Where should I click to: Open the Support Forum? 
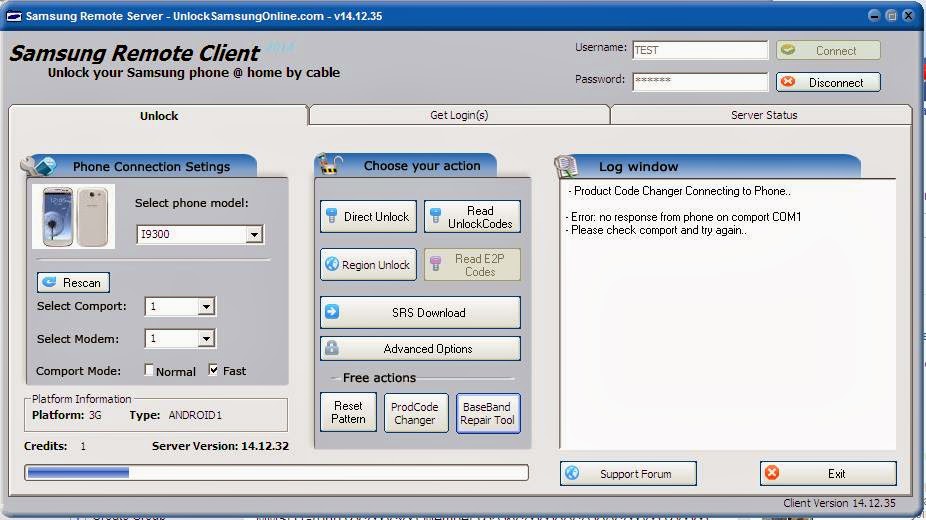pyautogui.click(x=628, y=473)
